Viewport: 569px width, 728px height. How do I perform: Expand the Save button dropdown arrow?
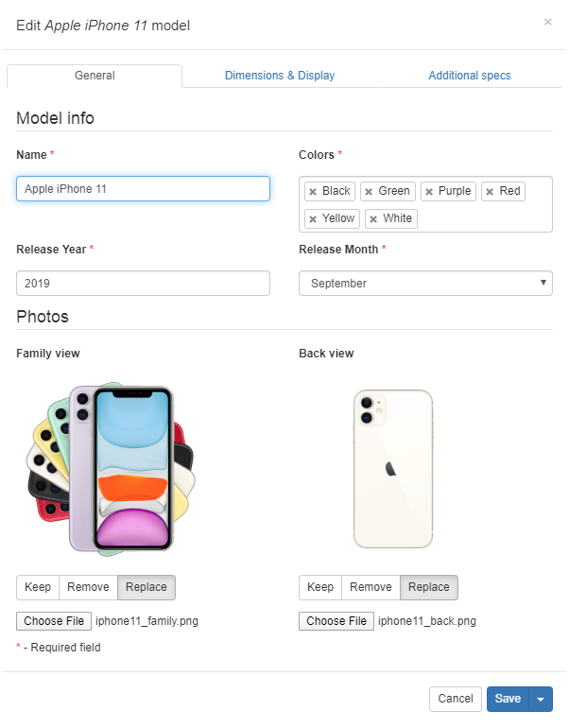(x=541, y=700)
